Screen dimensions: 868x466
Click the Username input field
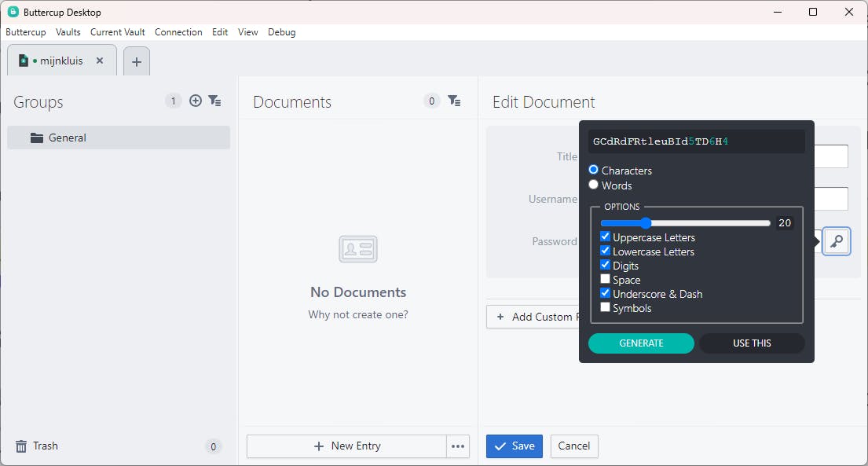click(831, 198)
